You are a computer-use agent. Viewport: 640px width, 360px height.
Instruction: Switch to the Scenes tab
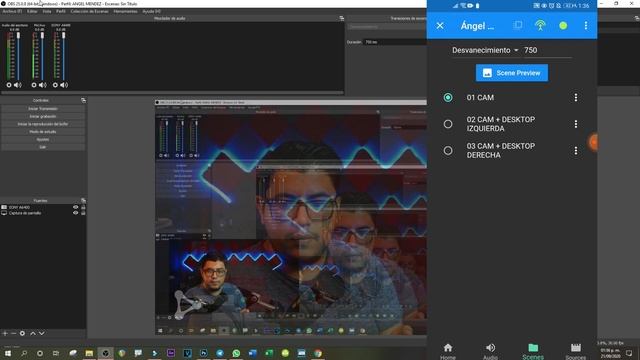coord(533,351)
